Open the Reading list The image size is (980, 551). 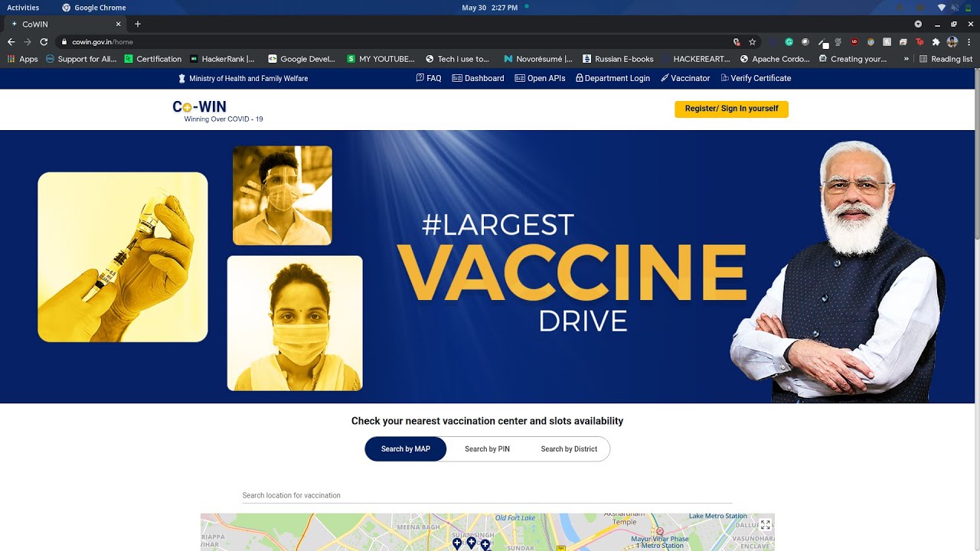[946, 59]
